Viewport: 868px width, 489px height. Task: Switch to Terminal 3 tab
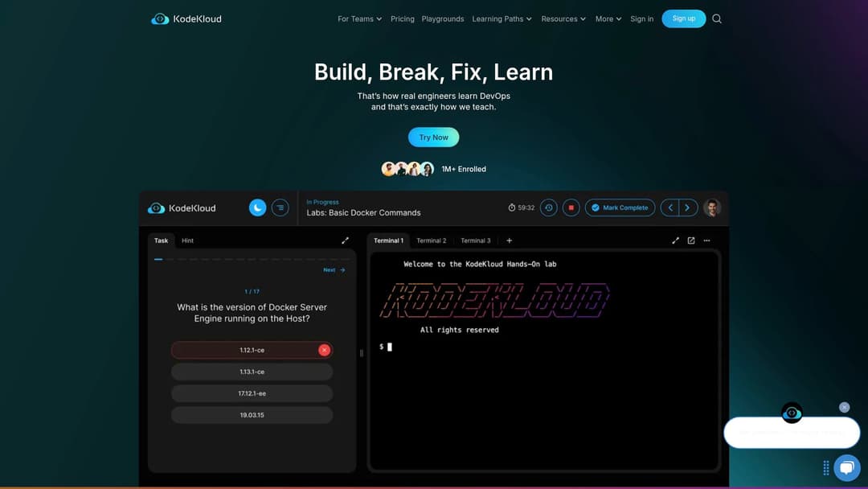click(x=476, y=240)
